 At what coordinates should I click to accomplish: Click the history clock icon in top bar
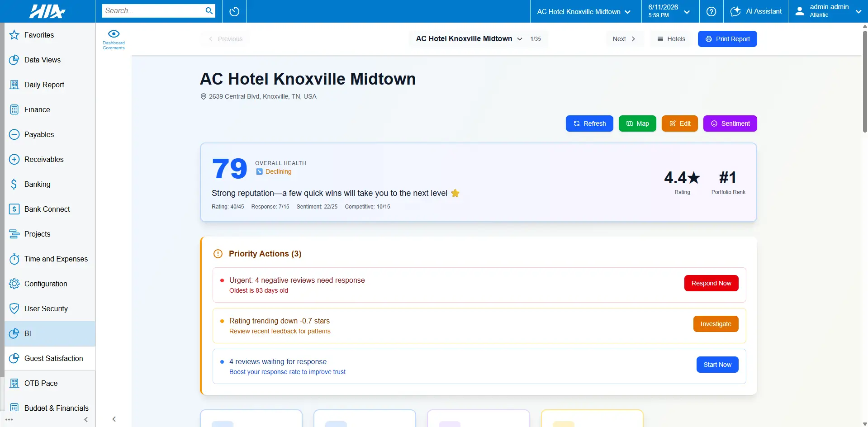234,11
